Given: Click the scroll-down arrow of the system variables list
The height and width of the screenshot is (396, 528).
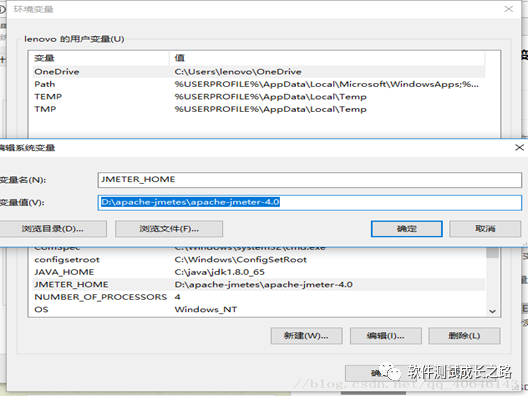Looking at the screenshot, I should [x=492, y=311].
